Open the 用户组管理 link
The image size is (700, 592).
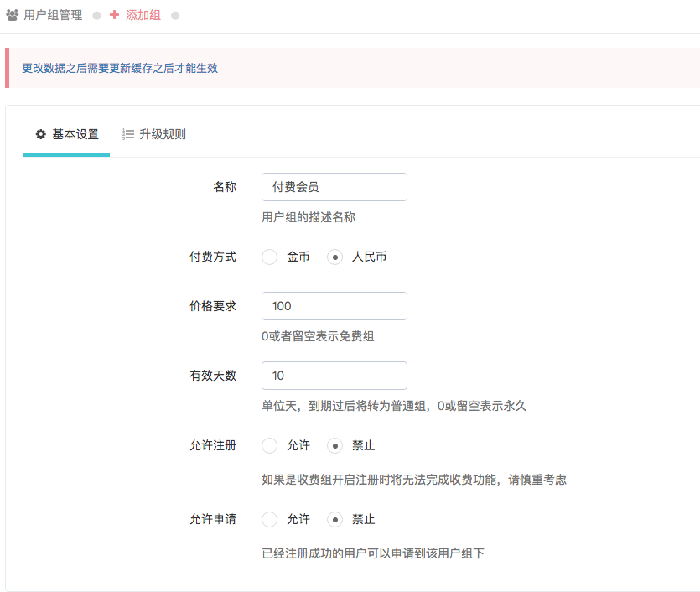[x=53, y=15]
